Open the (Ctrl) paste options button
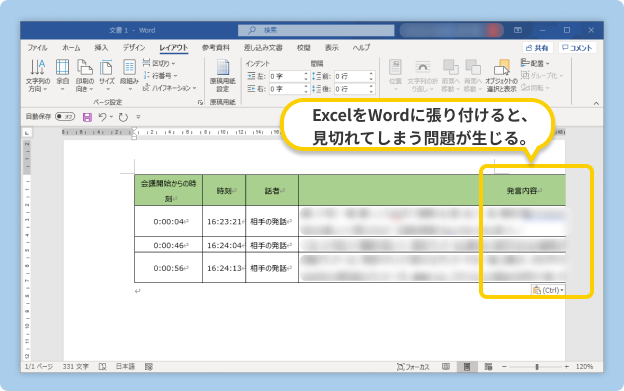The height and width of the screenshot is (391, 624). [548, 290]
